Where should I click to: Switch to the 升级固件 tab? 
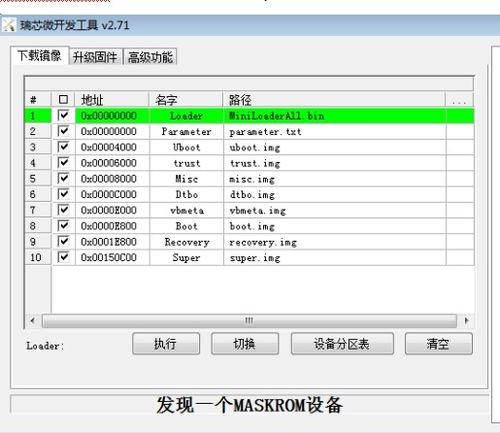point(95,57)
